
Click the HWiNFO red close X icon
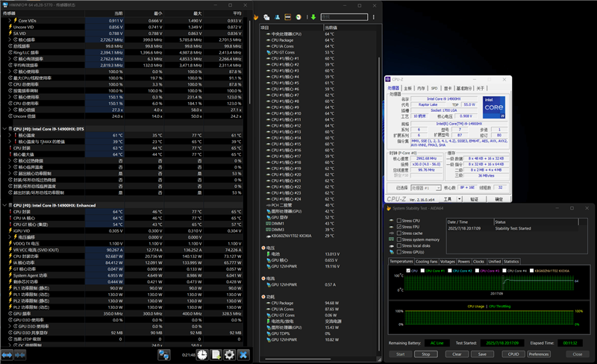[x=243, y=355]
